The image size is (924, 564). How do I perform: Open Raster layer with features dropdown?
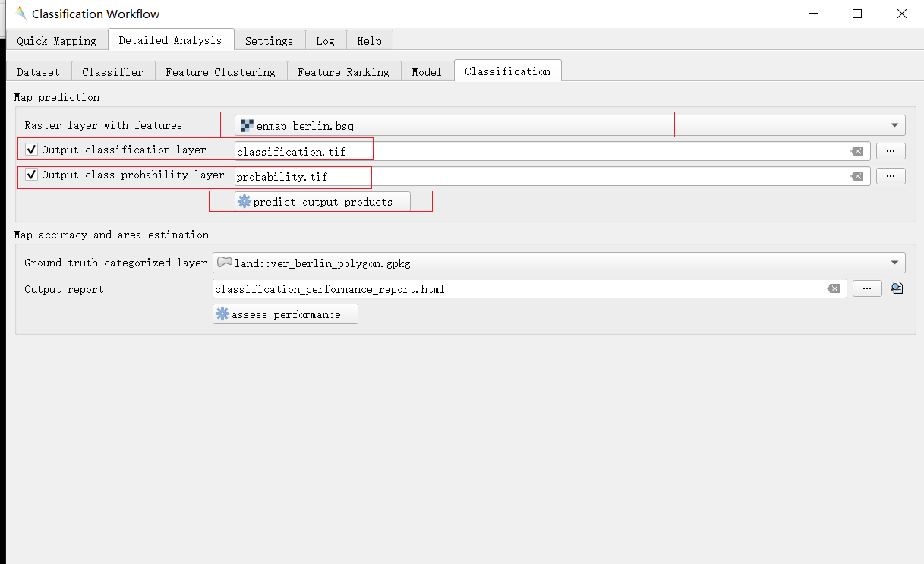point(897,125)
